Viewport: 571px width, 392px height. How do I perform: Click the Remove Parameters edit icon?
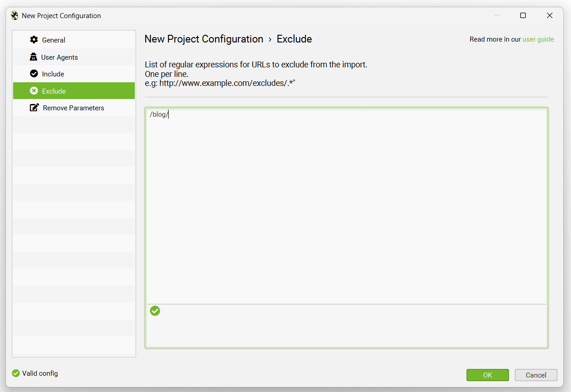pyautogui.click(x=34, y=108)
